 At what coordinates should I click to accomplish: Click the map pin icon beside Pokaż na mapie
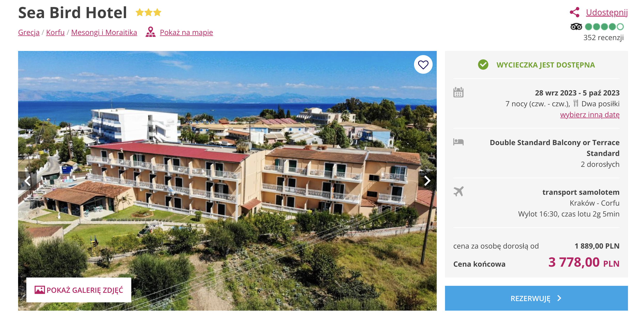click(x=150, y=32)
